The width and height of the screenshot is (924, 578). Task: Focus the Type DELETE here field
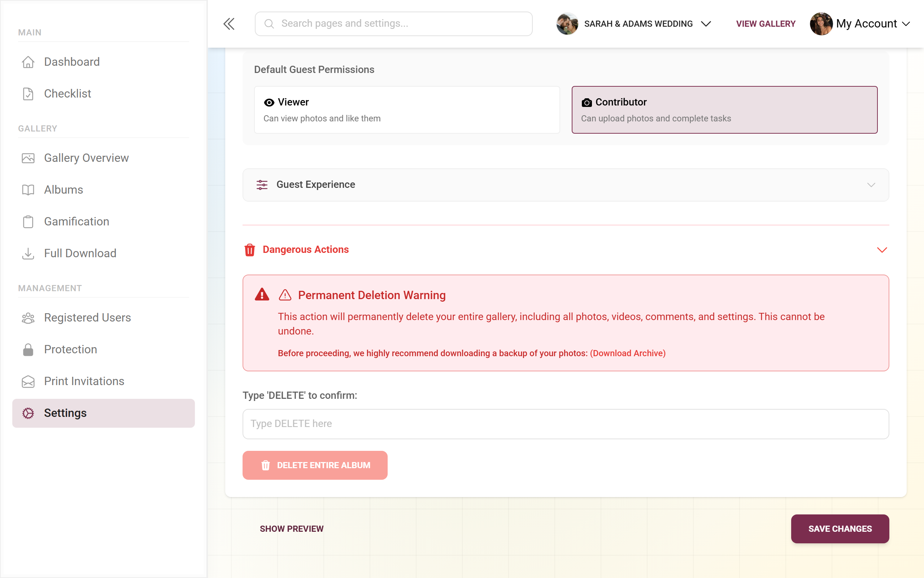click(x=566, y=424)
